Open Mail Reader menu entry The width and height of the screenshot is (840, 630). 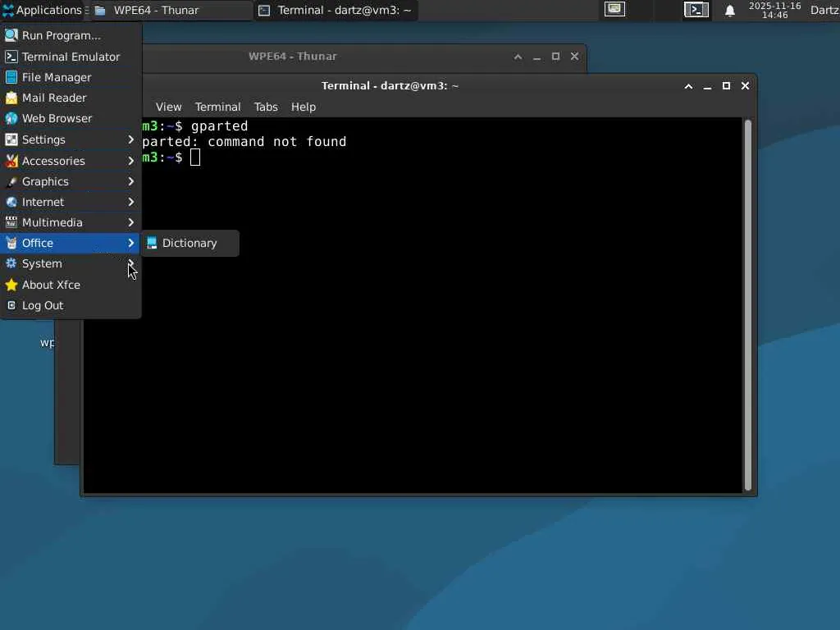click(x=71, y=98)
